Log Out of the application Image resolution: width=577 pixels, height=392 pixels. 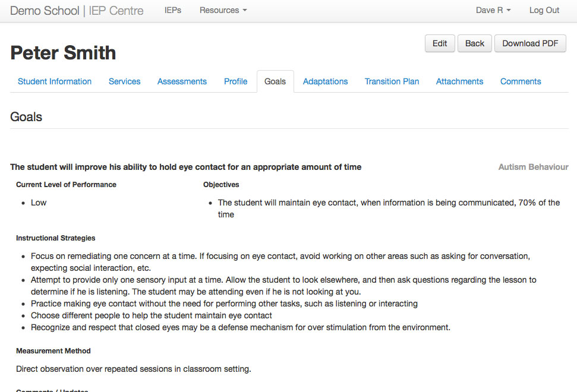click(x=544, y=10)
